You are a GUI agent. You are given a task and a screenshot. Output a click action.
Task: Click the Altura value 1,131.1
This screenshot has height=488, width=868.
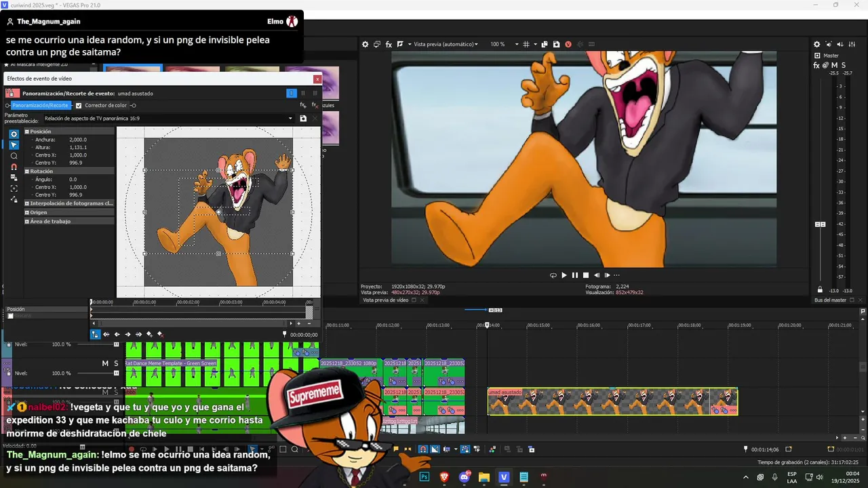click(x=78, y=147)
